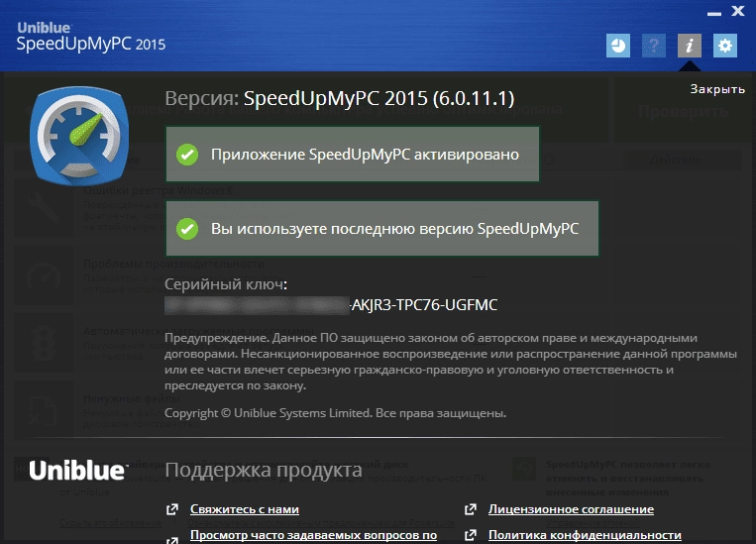Minimize the SpeedUpMyPC window
756x544 pixels.
click(x=714, y=13)
